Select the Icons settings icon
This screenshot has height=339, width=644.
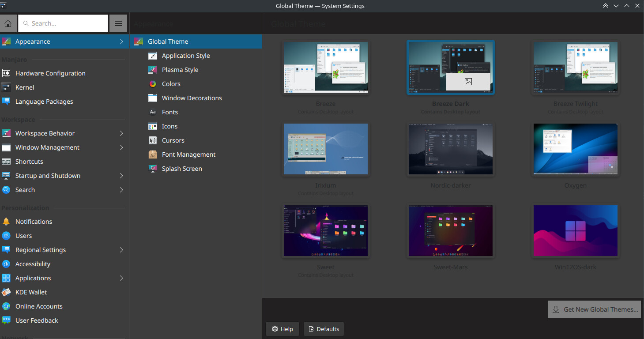[153, 126]
